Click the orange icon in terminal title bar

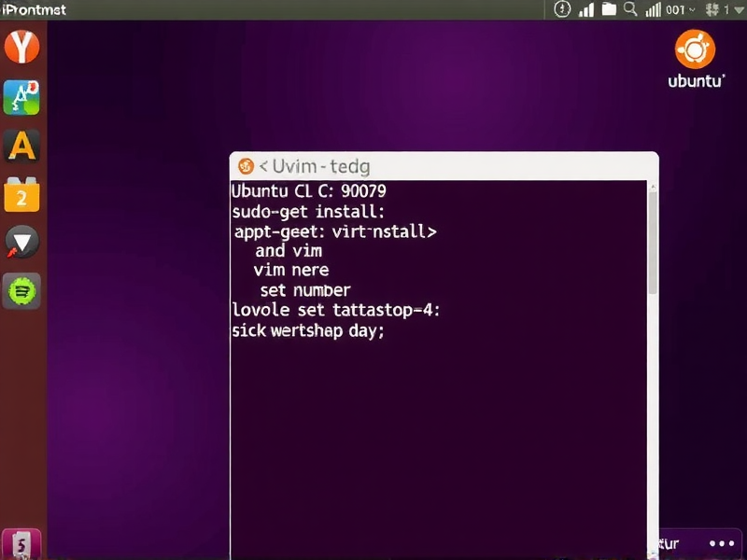[247, 166]
